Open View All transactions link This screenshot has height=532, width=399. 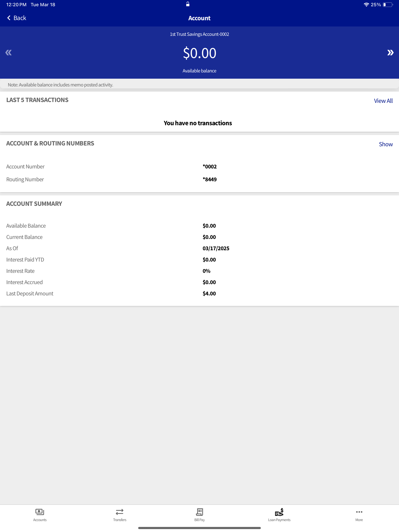(x=383, y=101)
